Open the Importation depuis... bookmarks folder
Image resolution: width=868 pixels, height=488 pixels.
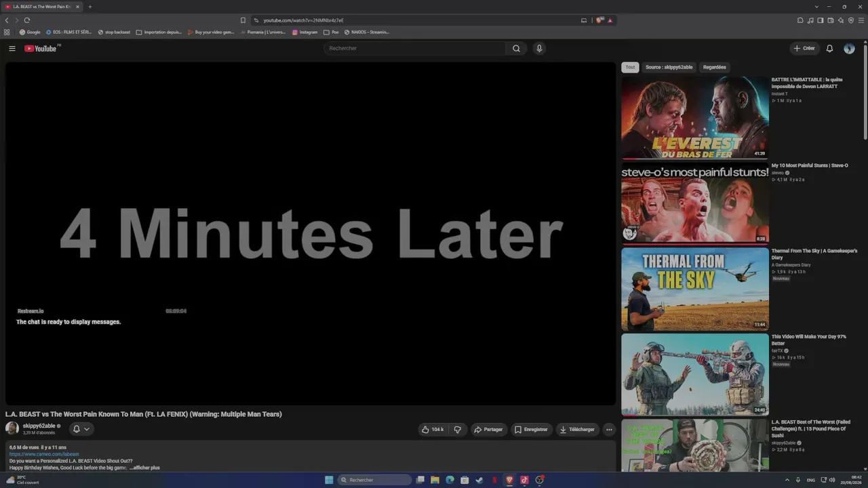tap(159, 32)
